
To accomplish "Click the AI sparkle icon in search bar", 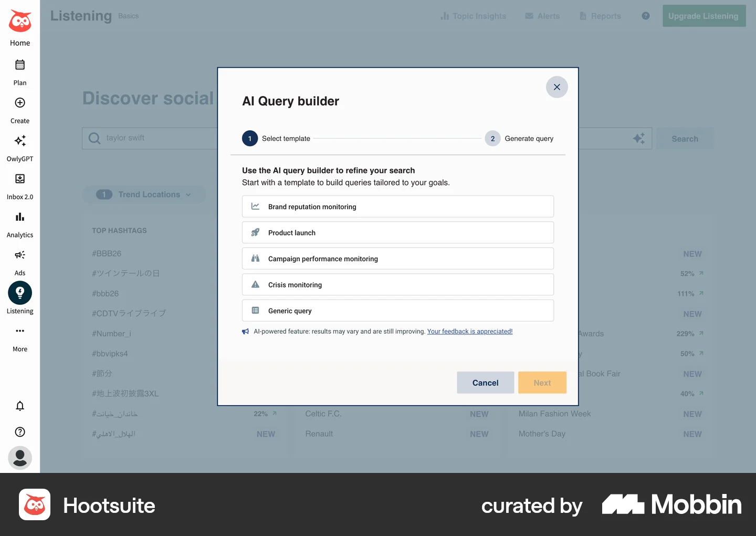I will 639,138.
